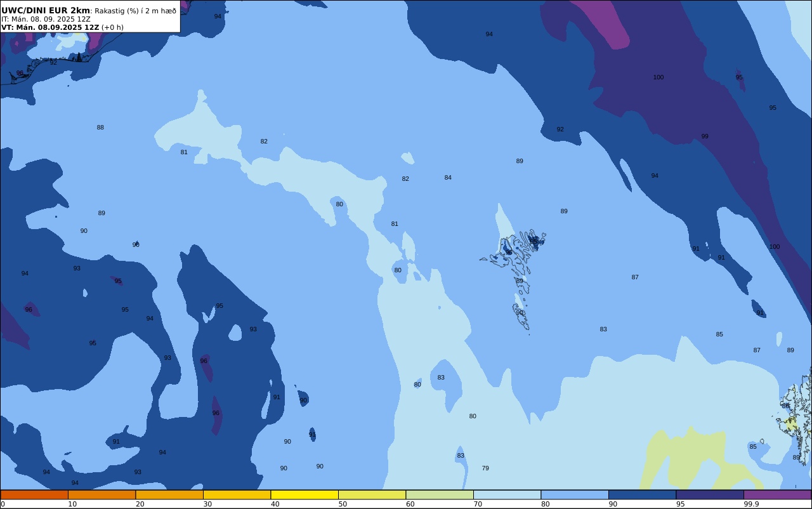
Task: Click the "84" humidity value on the map
Action: 448,178
